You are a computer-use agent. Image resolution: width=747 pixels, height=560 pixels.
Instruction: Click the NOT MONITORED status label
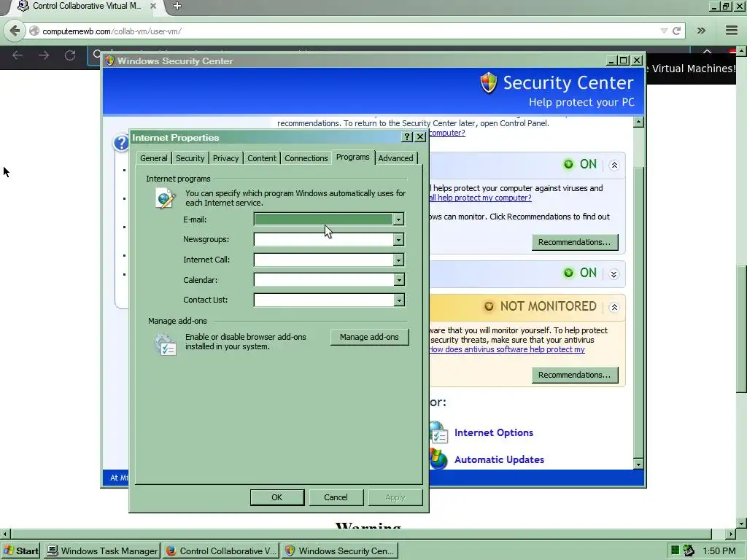pyautogui.click(x=548, y=306)
